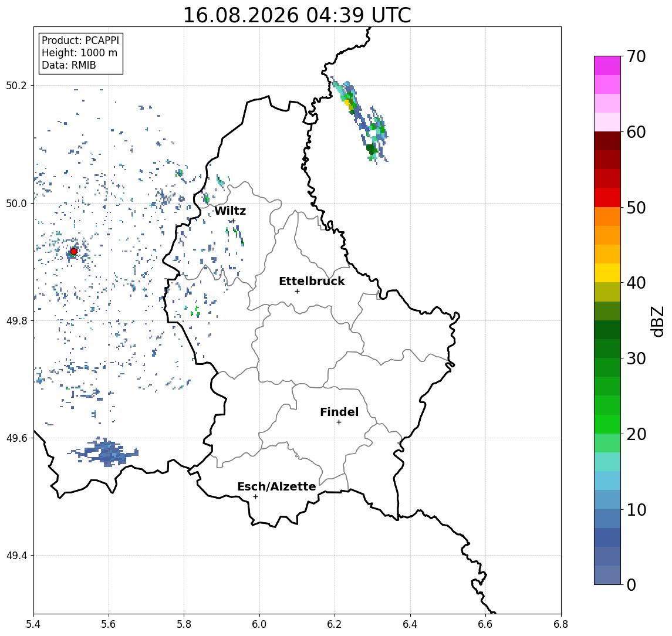Click the Findel city label

click(339, 412)
